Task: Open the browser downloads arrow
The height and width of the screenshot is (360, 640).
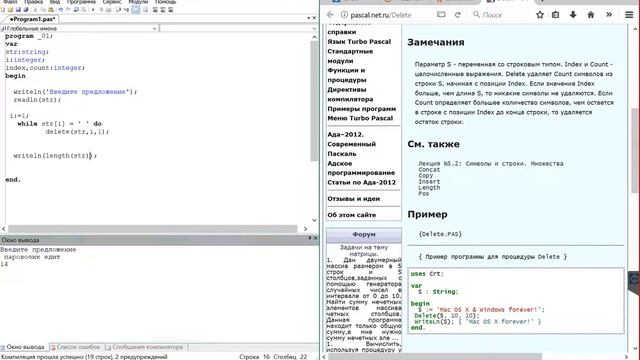Action: 573,15
